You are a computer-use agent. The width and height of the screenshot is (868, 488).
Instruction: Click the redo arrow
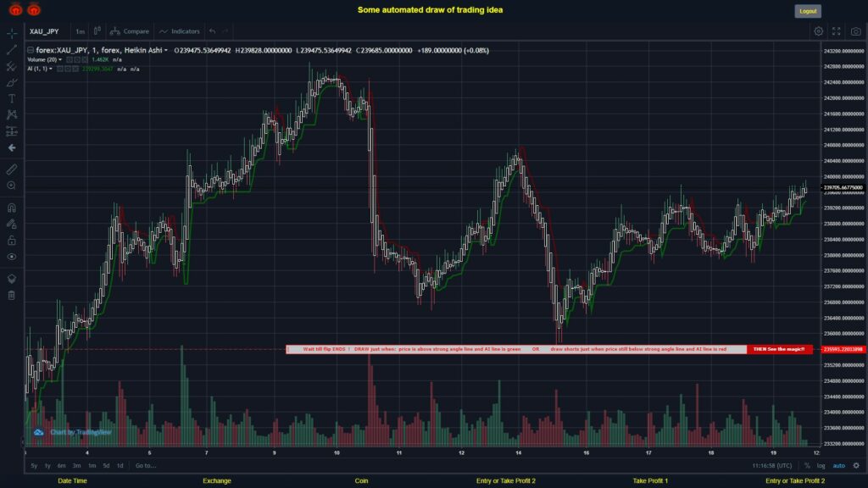click(x=225, y=31)
